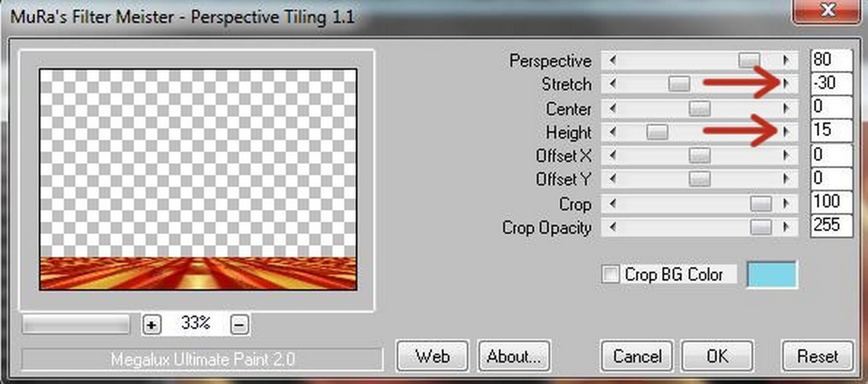This screenshot has height=384, width=868.
Task: Click the Height value field showing 15
Action: tap(831, 130)
